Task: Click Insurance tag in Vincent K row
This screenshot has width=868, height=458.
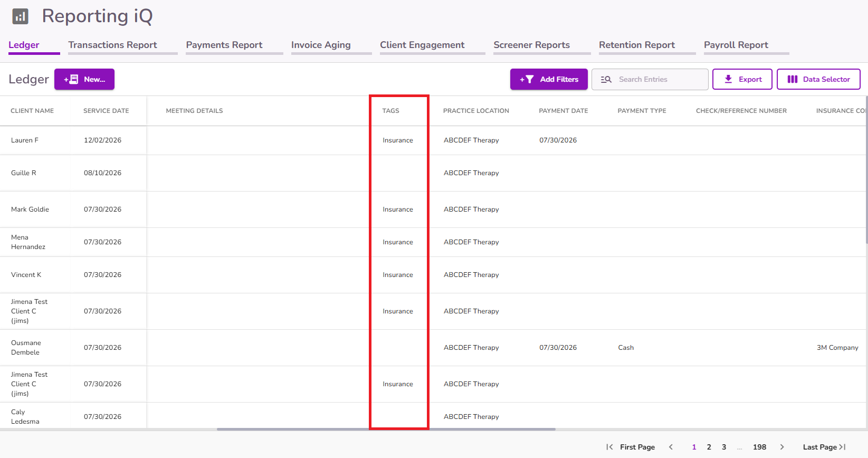Action: point(398,275)
